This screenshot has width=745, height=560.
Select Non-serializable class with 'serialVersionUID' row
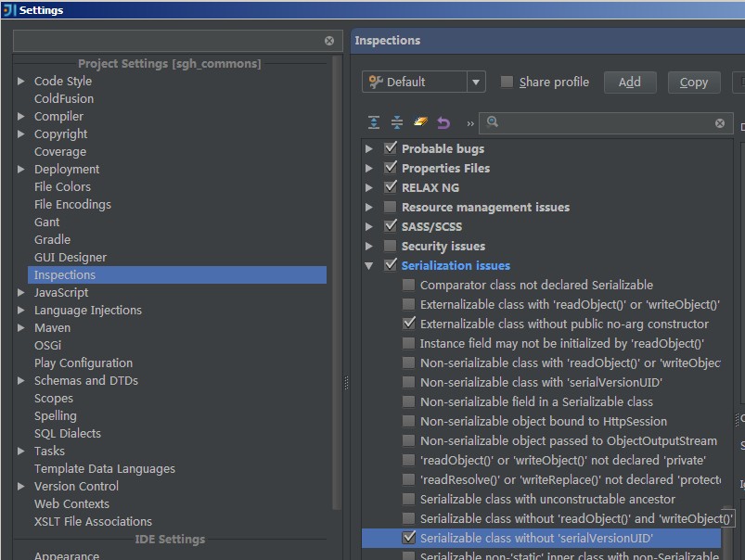tap(541, 382)
